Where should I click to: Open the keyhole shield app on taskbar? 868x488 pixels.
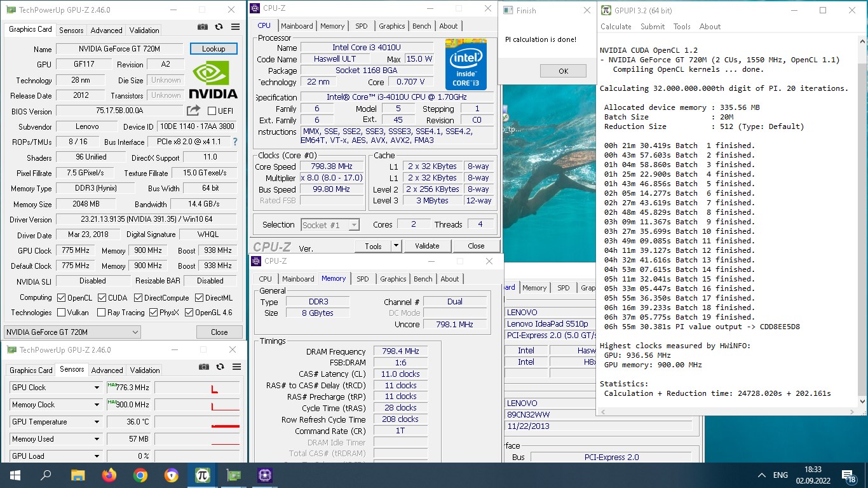[x=172, y=475]
